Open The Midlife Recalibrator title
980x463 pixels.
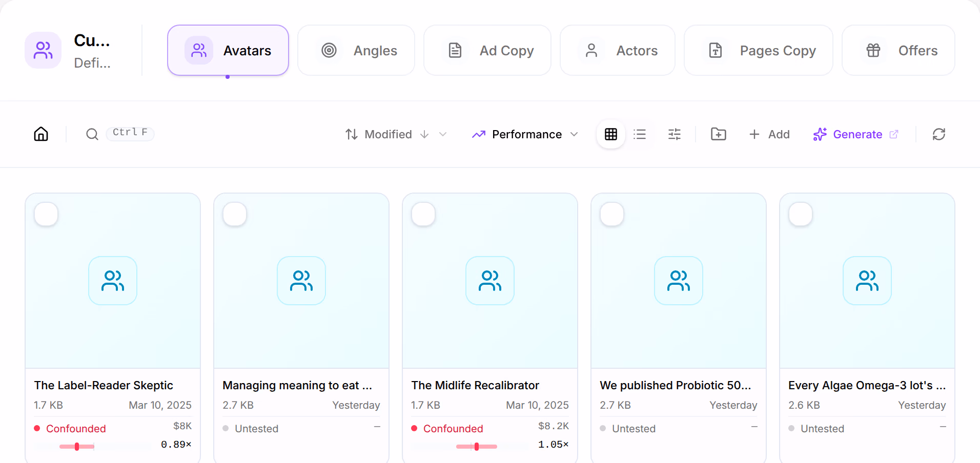tap(475, 385)
